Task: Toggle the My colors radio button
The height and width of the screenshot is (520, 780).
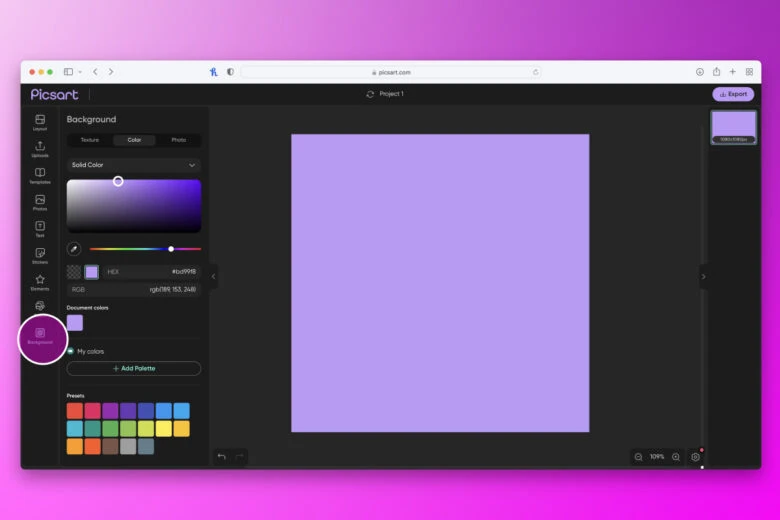Action: tap(70, 351)
